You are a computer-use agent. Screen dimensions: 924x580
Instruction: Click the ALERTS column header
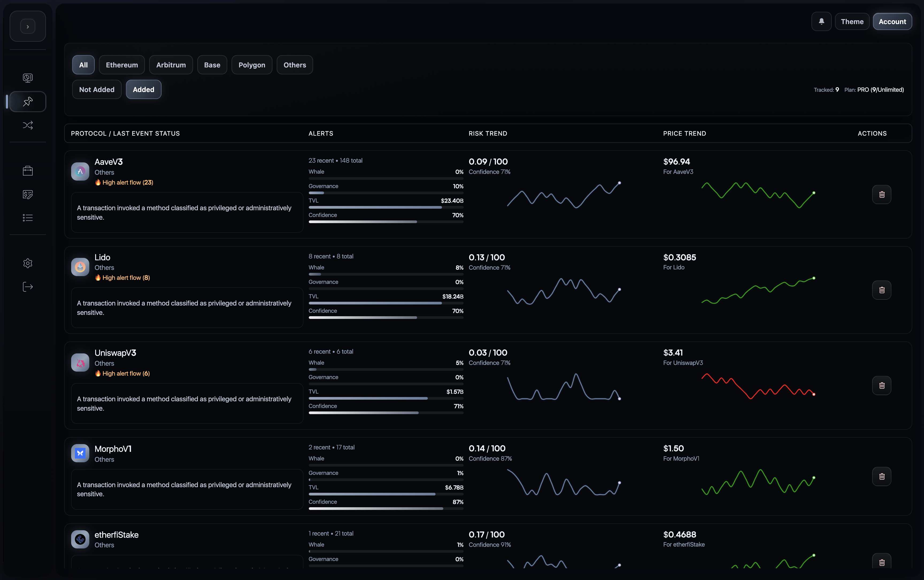point(321,133)
